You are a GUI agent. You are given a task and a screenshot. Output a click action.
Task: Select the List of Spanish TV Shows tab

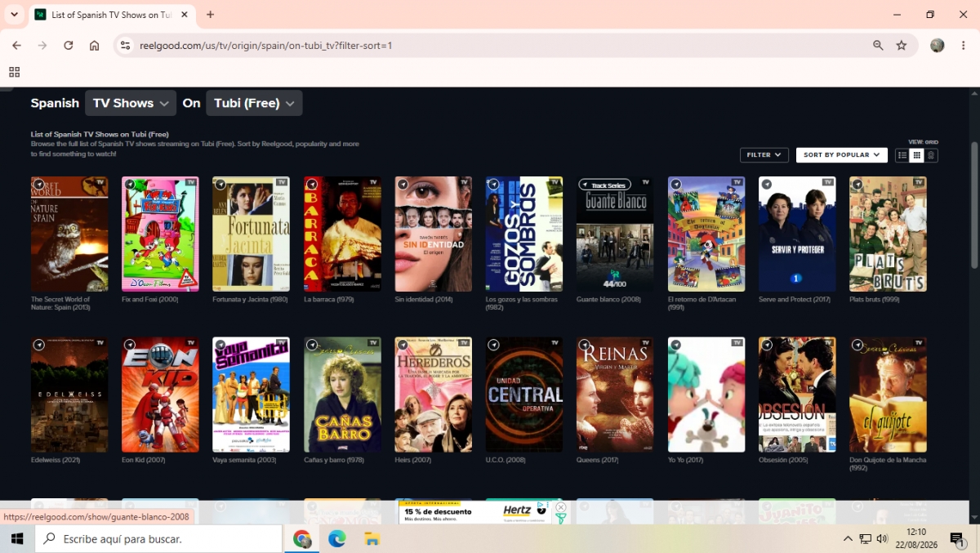pyautogui.click(x=112, y=15)
